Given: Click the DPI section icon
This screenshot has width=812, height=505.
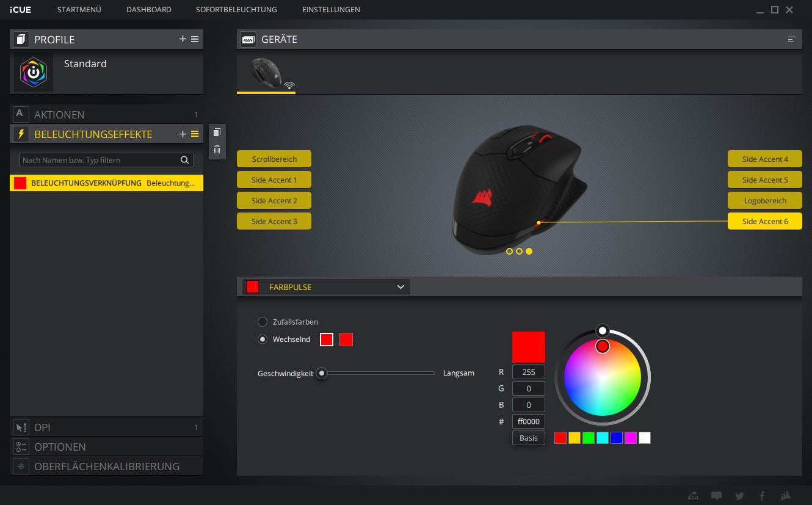Looking at the screenshot, I should pos(21,427).
